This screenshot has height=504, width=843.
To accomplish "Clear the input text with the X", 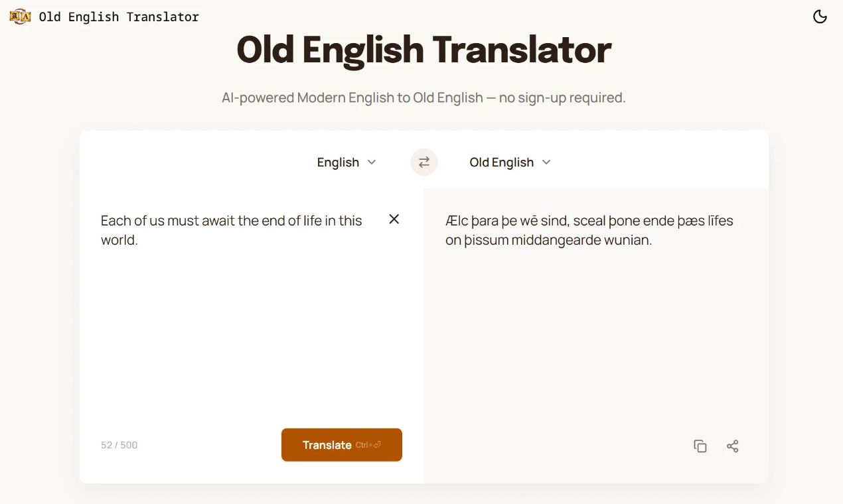I will (394, 219).
